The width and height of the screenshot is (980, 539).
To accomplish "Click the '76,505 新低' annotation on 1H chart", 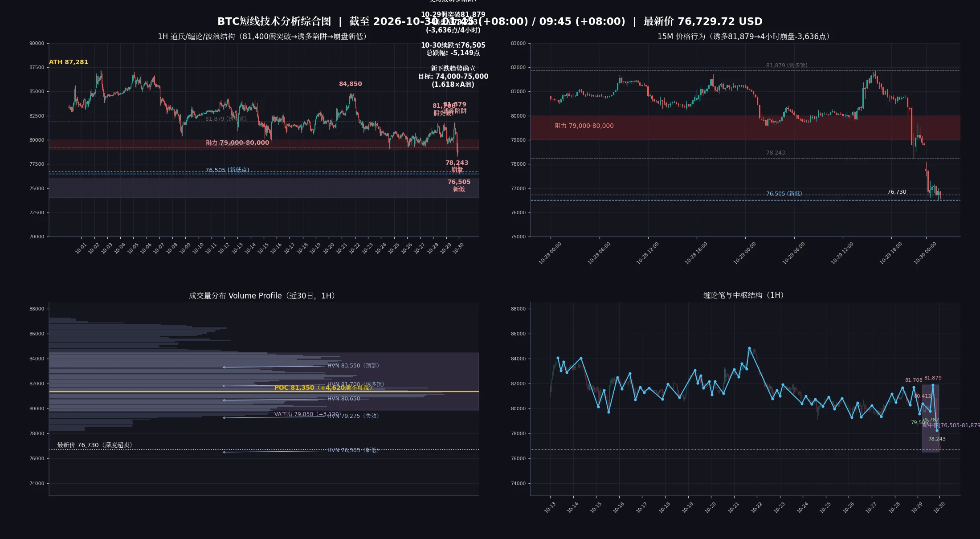I will pos(459,185).
